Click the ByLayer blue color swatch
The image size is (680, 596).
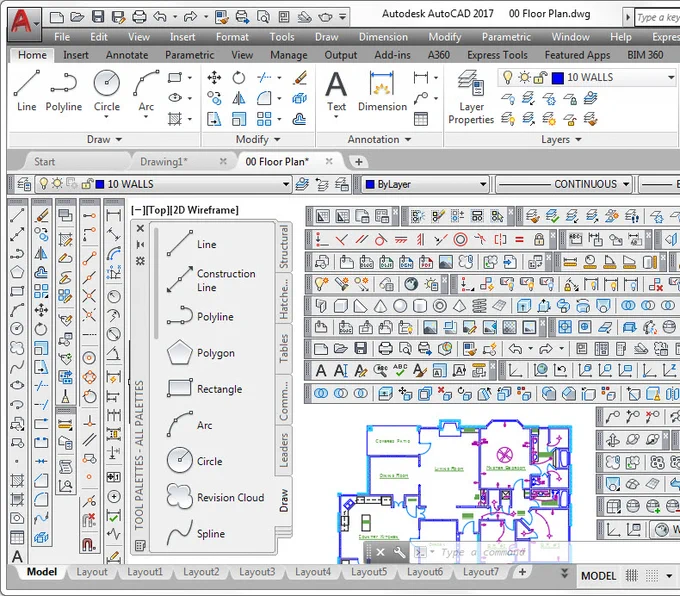370,184
